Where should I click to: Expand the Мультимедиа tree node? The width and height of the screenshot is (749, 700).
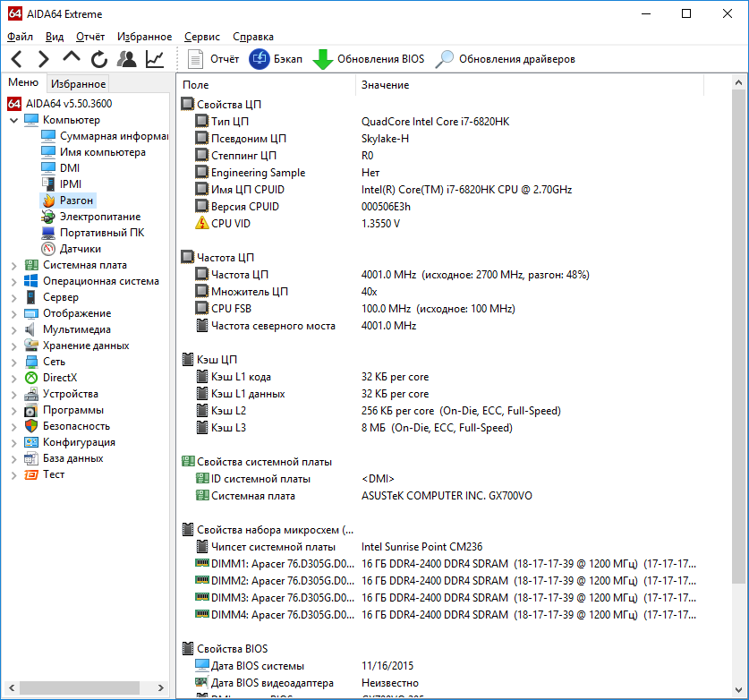coord(13,329)
